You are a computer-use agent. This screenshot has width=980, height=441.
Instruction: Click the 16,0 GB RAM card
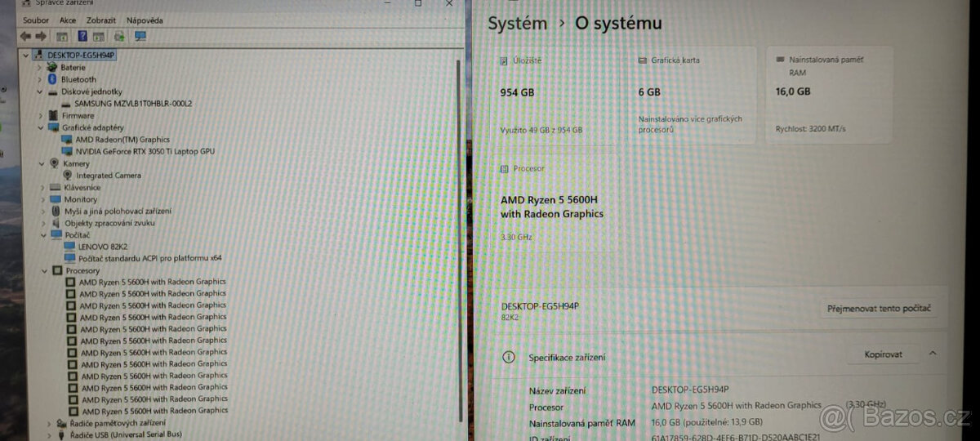[830, 96]
